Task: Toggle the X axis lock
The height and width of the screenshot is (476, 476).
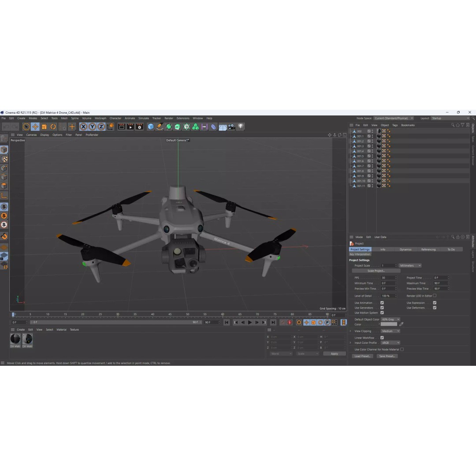Action: tap(83, 126)
